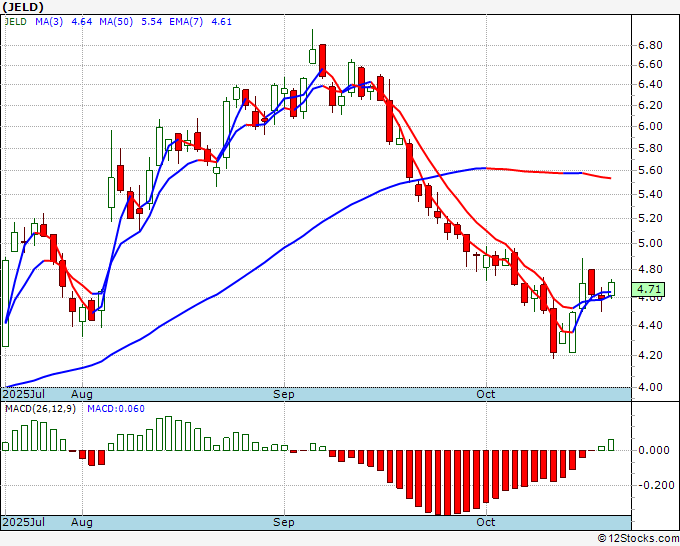Click the 6.00 price axis label
Image resolution: width=680 pixels, height=546 pixels.
click(650, 126)
